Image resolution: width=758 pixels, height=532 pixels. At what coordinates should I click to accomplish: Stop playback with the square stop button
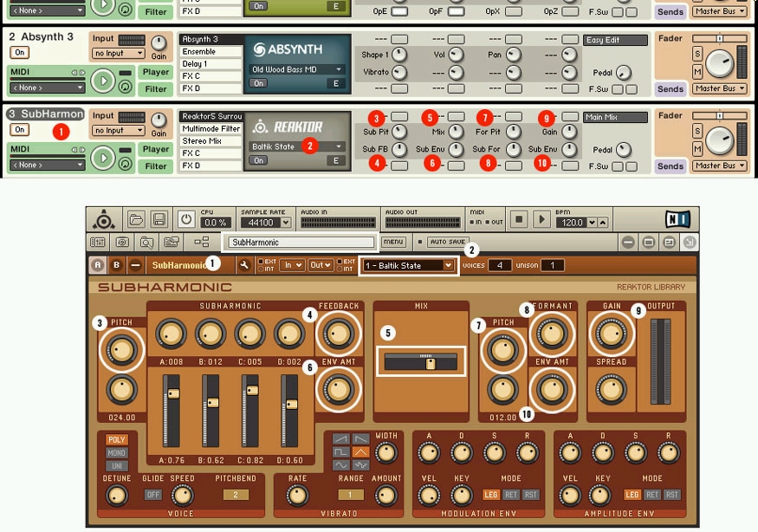[x=519, y=219]
